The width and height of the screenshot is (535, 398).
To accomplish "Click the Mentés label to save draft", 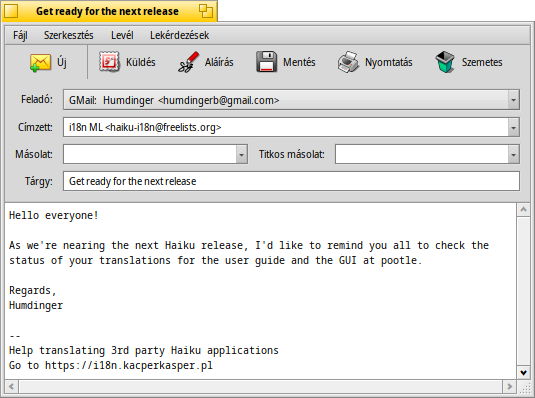I will [299, 62].
